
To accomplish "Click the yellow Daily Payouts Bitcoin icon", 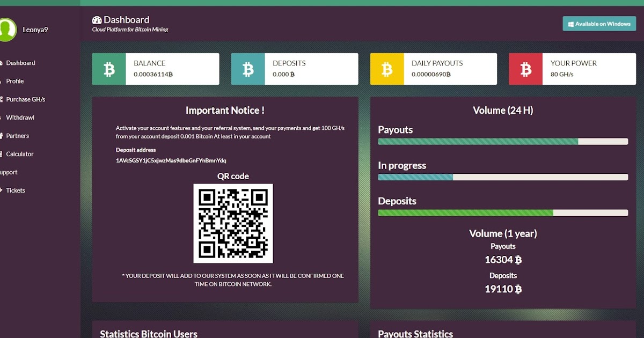I will click(387, 69).
